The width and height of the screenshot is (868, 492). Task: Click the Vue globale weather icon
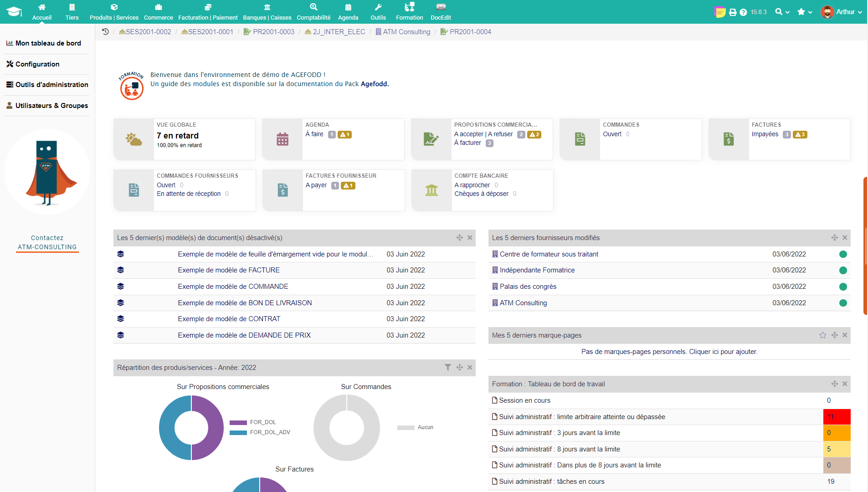[134, 139]
